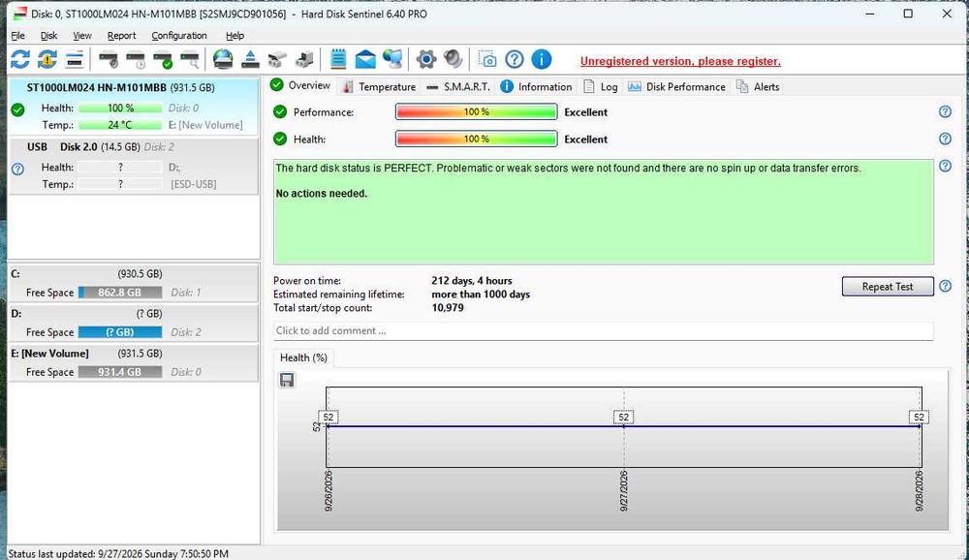969x560 pixels.
Task: Open the Help menu
Action: [x=234, y=36]
